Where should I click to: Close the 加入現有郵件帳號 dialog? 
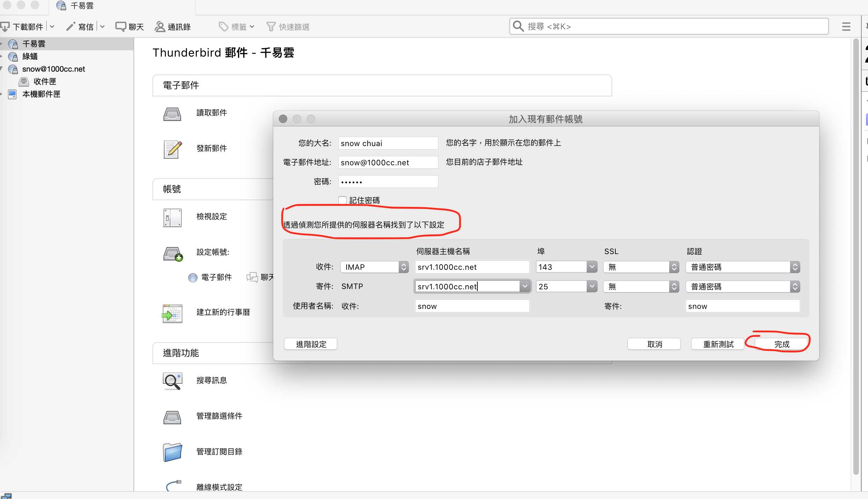(x=283, y=119)
